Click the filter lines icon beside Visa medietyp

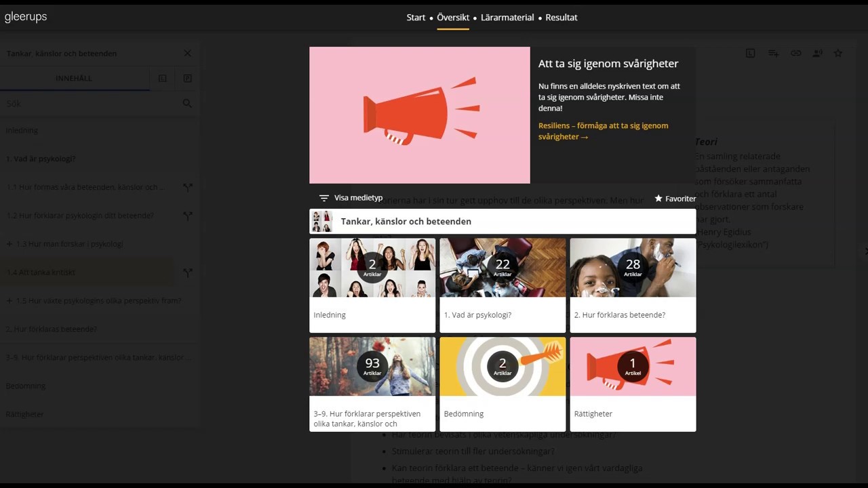coord(324,198)
